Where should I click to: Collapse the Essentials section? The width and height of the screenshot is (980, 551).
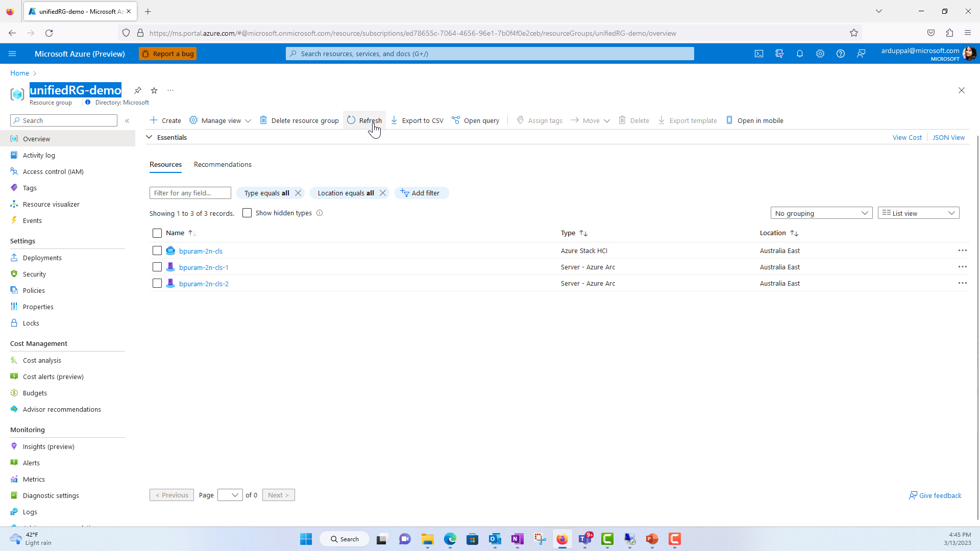(x=149, y=137)
